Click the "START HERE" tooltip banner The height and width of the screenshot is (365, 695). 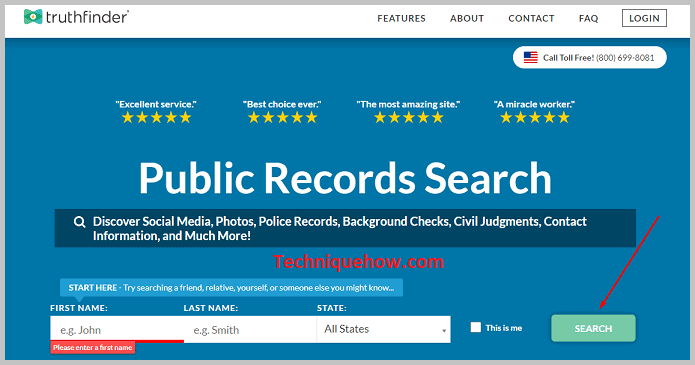click(231, 288)
